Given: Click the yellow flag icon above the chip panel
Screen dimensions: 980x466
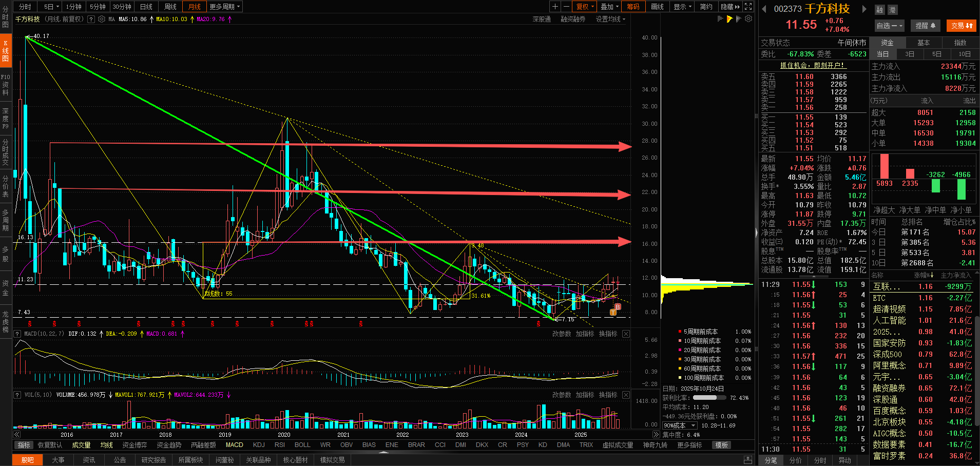Looking at the screenshot, I should pyautogui.click(x=729, y=19).
